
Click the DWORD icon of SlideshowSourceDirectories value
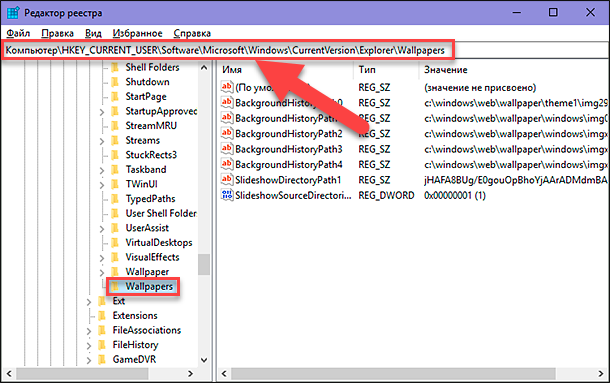pos(227,195)
